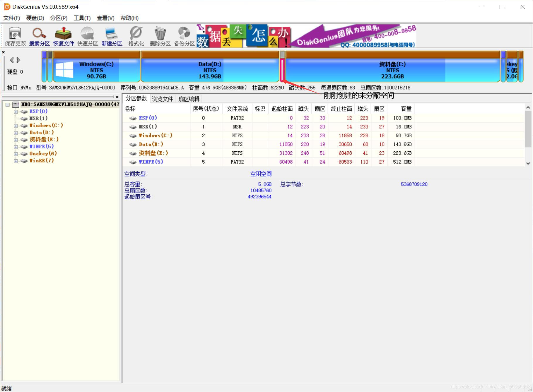
Task: Open the 文件(F) menu
Action: pyautogui.click(x=11, y=18)
